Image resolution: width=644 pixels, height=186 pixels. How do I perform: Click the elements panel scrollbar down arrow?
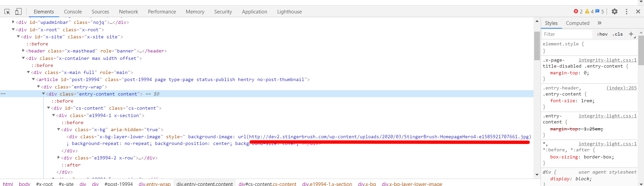click(x=537, y=175)
